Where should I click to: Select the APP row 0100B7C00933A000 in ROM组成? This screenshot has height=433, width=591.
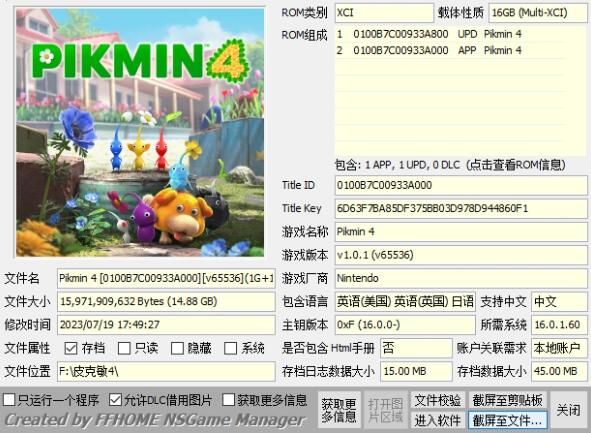pos(449,50)
